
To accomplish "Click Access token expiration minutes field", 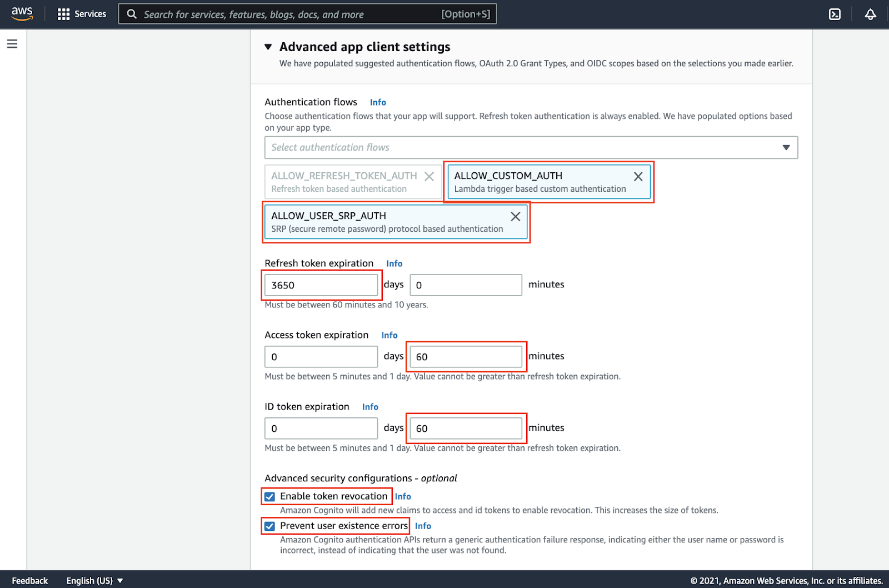I will 466,357.
